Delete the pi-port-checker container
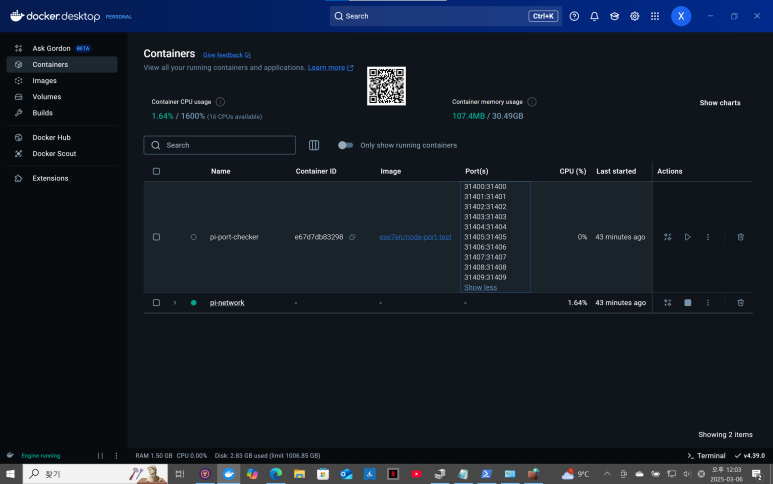This screenshot has width=773, height=484. click(x=740, y=237)
